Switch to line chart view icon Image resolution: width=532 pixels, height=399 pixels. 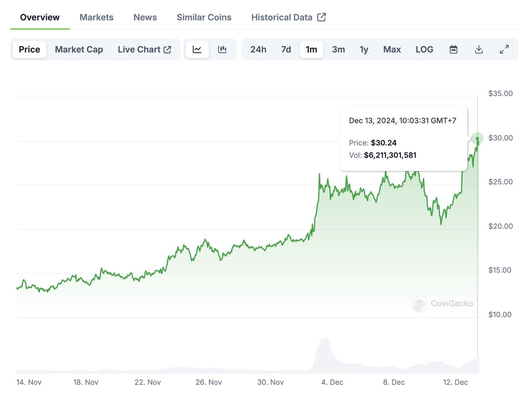pos(197,49)
